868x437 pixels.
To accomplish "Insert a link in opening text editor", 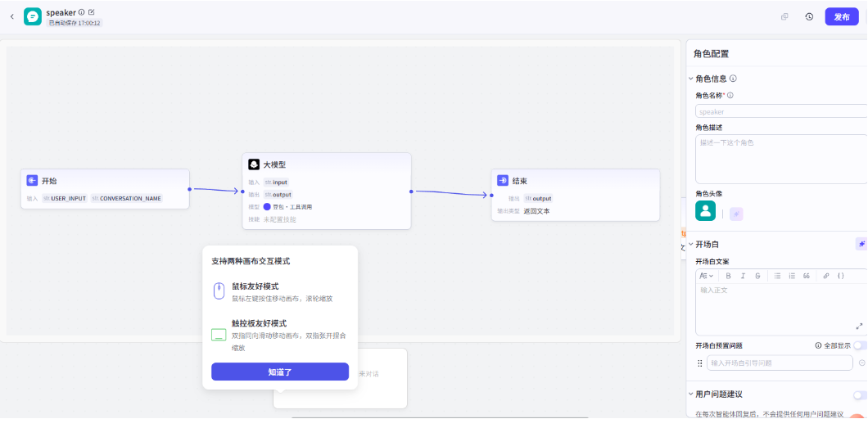I will tap(825, 276).
